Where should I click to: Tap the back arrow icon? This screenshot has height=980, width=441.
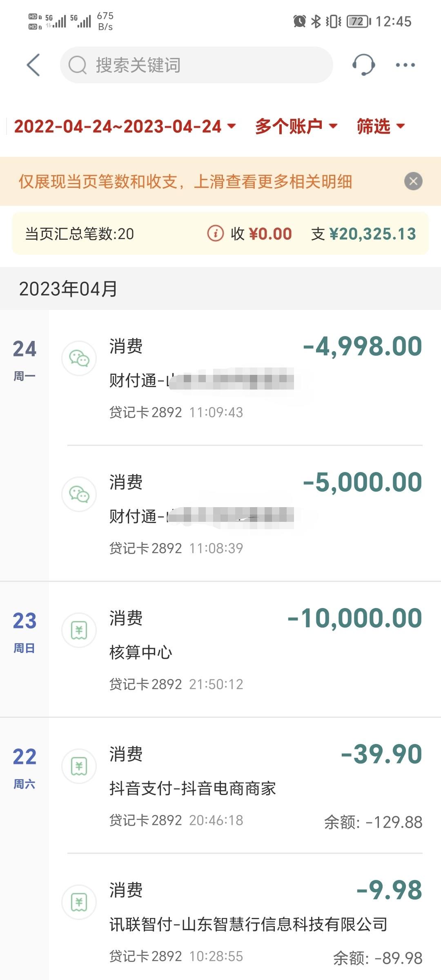click(33, 65)
